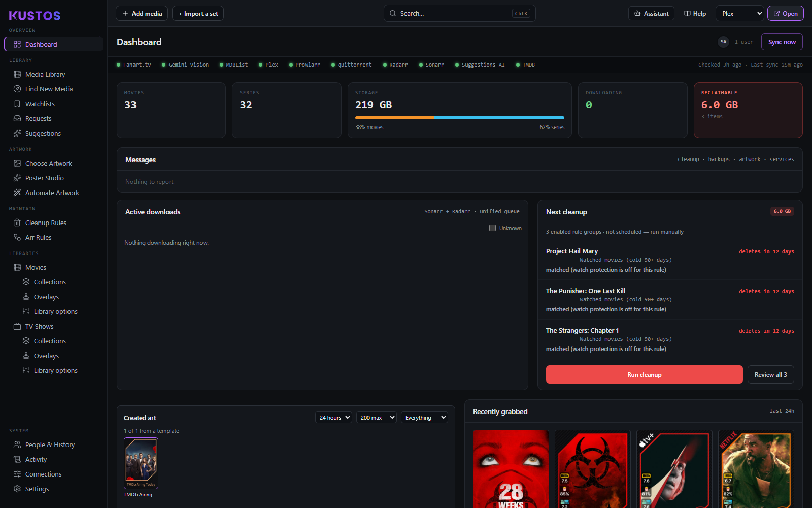This screenshot has height=508, width=812.
Task: Click the Automate Artwork wand icon
Action: click(x=17, y=193)
